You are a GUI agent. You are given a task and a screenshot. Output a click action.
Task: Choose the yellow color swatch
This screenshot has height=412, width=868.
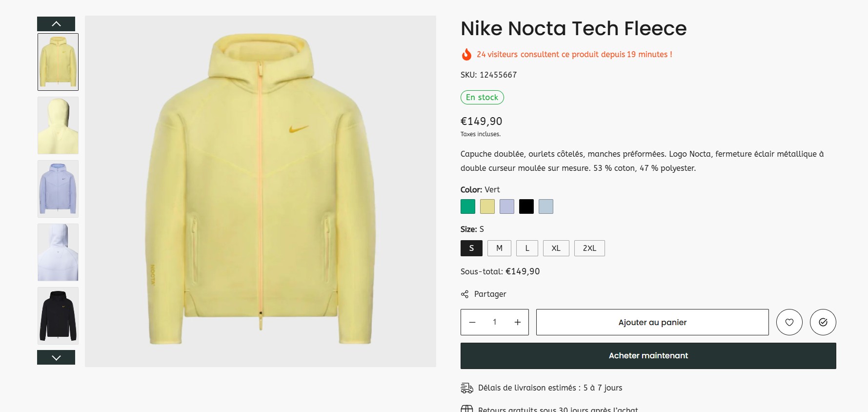coord(487,206)
